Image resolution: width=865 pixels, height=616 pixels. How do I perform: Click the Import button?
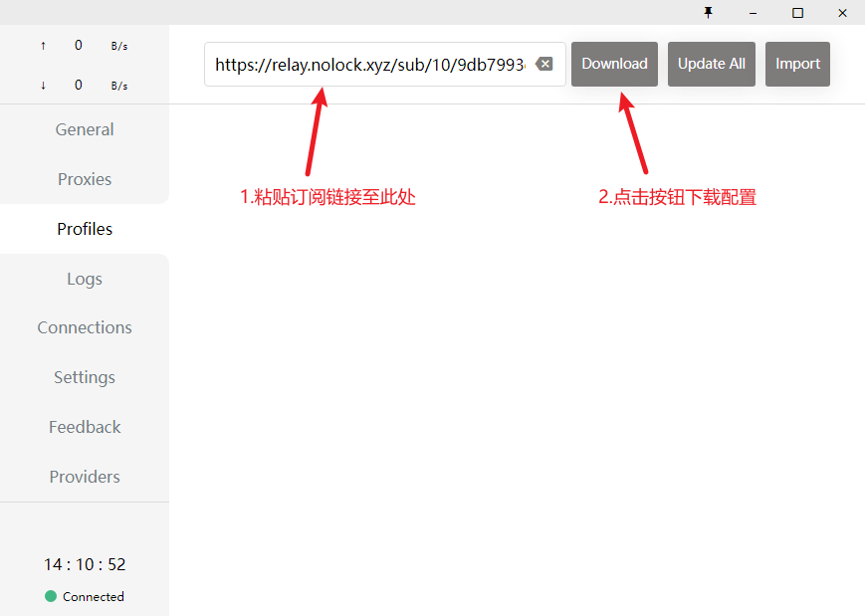coord(797,64)
